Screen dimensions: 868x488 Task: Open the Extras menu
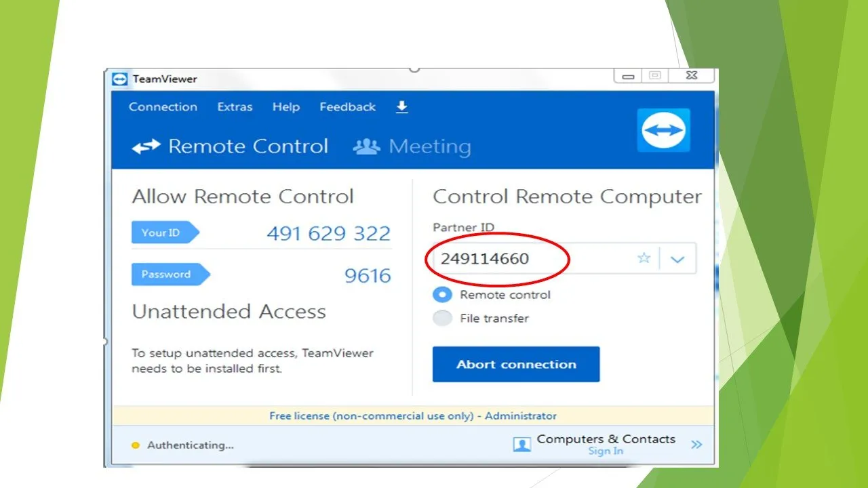(x=235, y=107)
